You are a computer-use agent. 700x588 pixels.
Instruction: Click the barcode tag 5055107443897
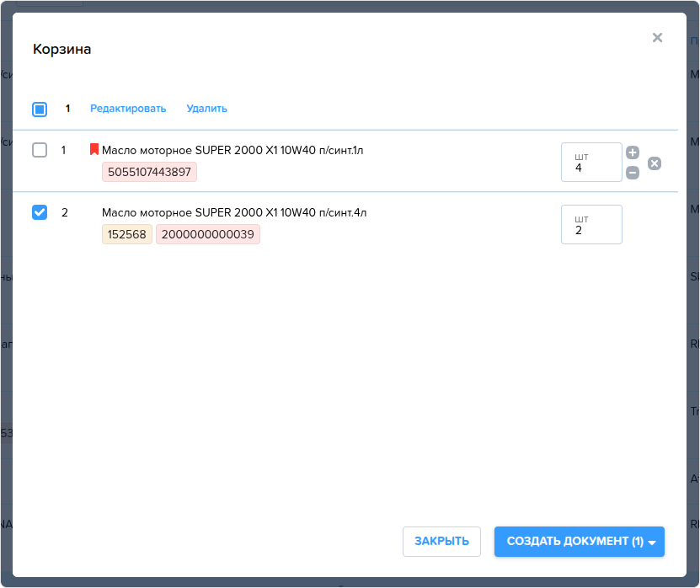tap(150, 172)
